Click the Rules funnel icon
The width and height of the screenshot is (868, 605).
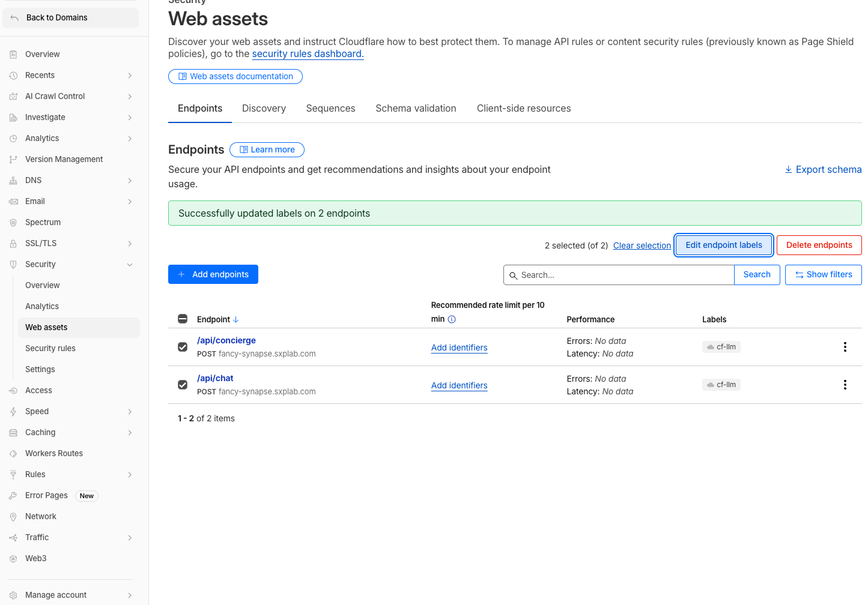[13, 475]
